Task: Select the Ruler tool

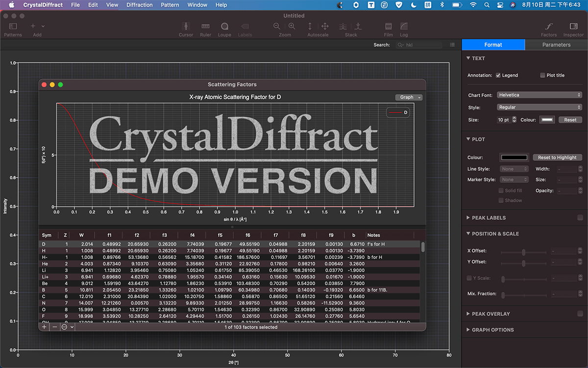Action: 206,26
